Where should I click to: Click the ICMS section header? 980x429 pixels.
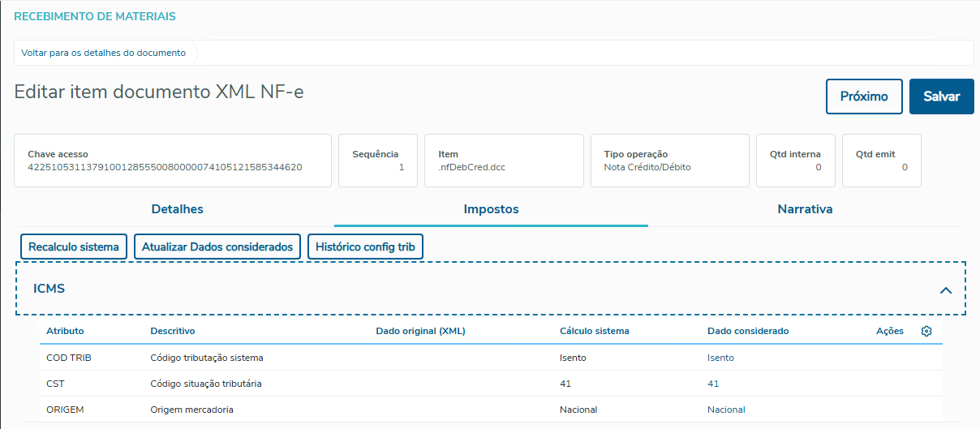click(49, 289)
